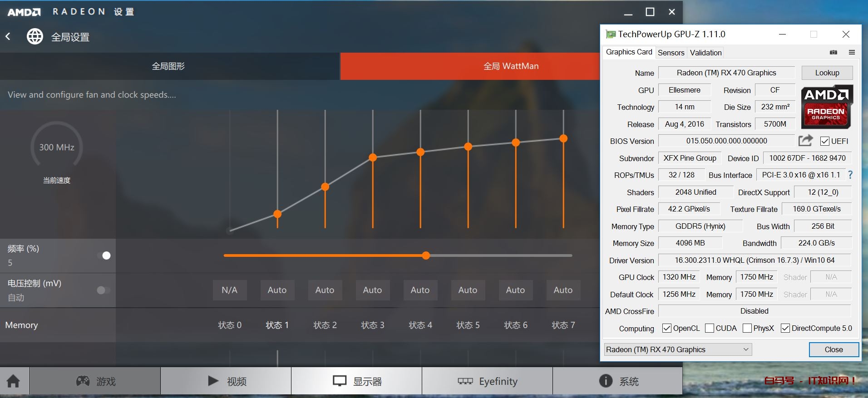Viewport: 868px width, 398px height.
Task: Click the Close button in GPU-Z
Action: [x=833, y=349]
